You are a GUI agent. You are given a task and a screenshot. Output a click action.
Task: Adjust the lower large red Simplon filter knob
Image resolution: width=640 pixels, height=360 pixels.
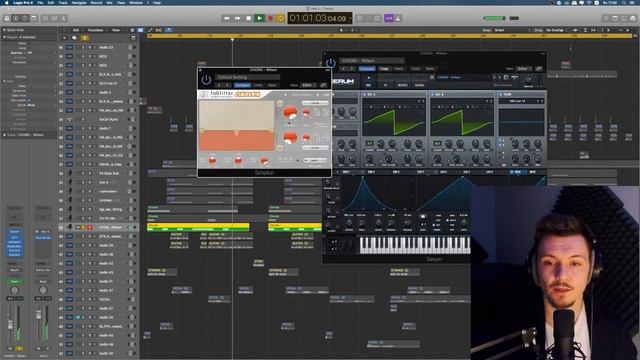click(x=290, y=138)
